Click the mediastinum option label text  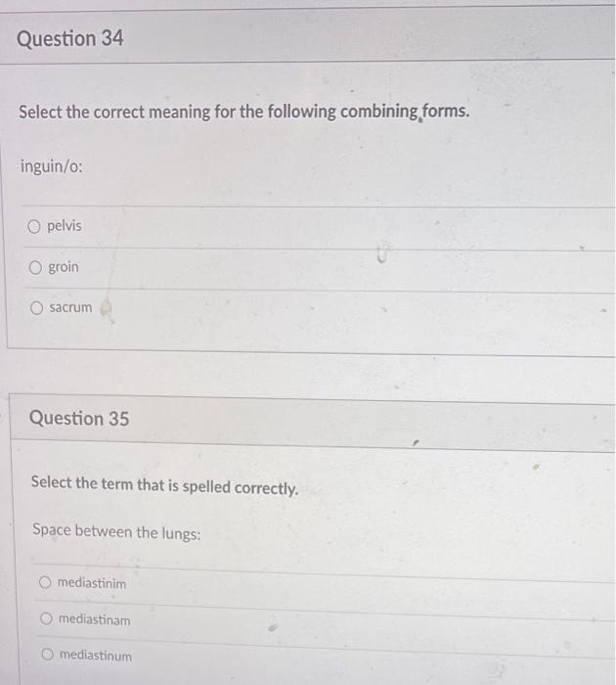click(96, 656)
